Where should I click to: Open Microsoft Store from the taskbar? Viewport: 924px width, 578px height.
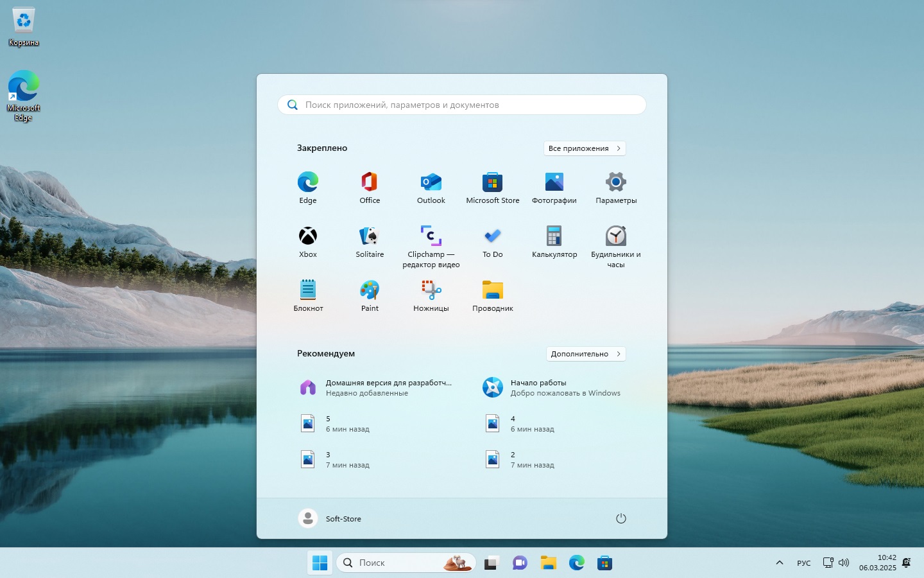coord(604,563)
